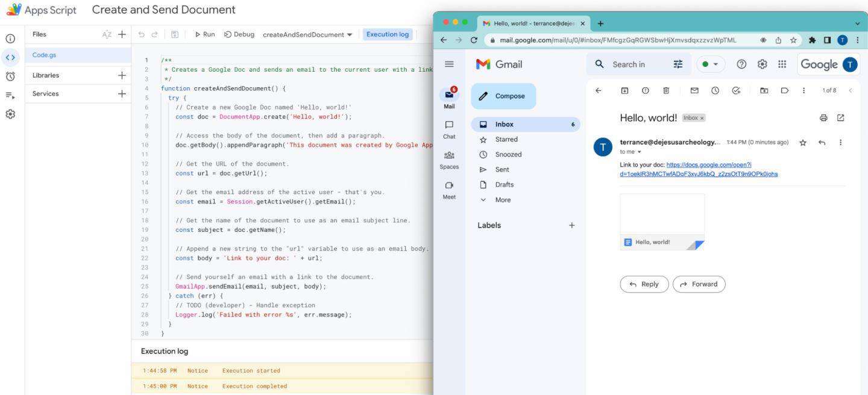Open the Sent folder
The width and height of the screenshot is (868, 395).
tap(502, 170)
